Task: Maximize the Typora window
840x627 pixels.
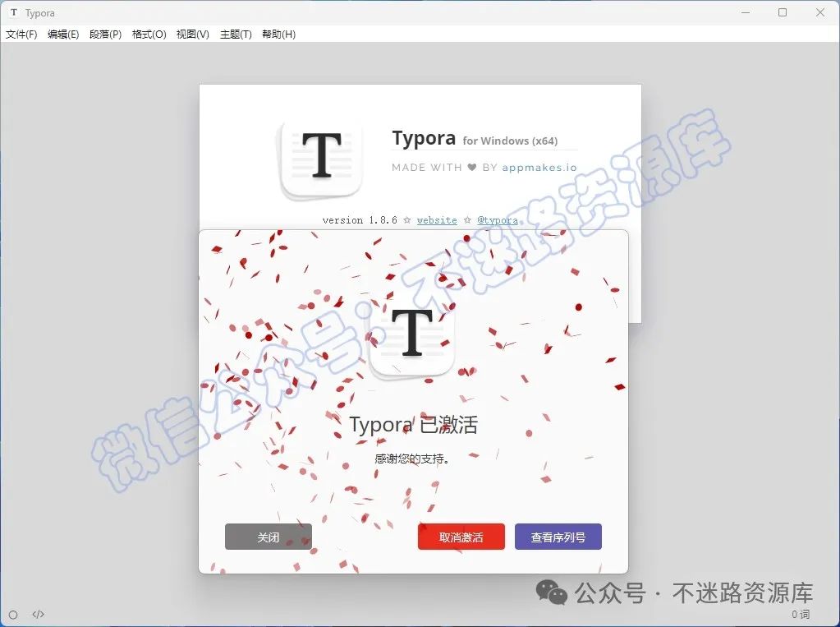Action: tap(783, 12)
